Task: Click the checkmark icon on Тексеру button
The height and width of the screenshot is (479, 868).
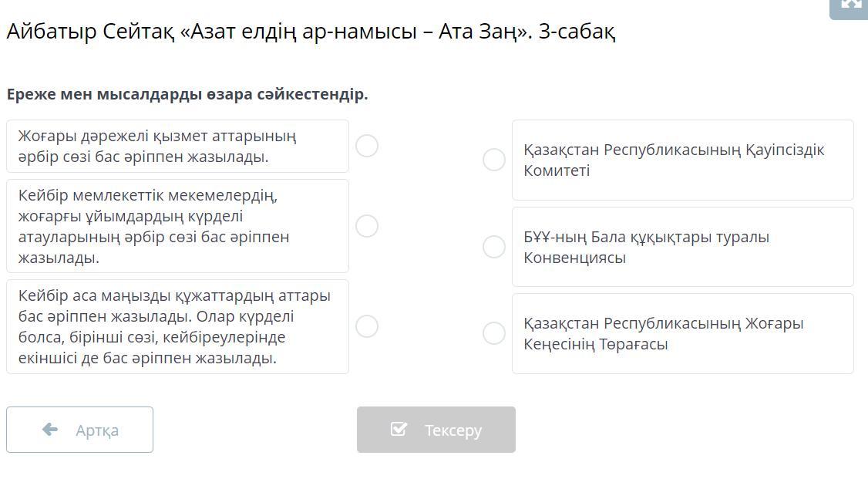Action: pos(399,429)
